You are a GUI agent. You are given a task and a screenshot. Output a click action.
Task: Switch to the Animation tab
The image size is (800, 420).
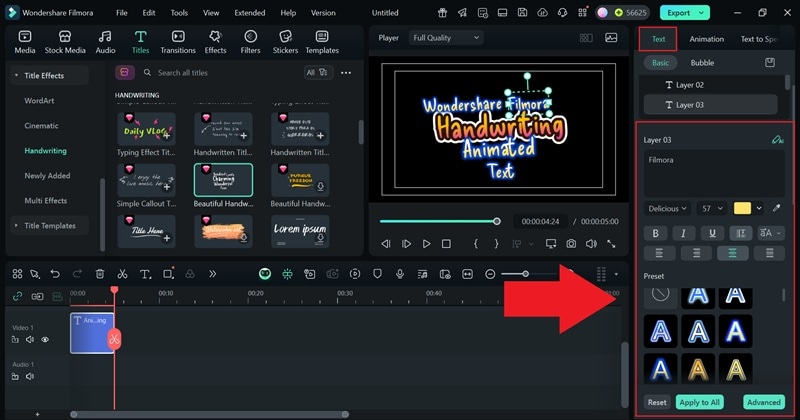coord(707,39)
